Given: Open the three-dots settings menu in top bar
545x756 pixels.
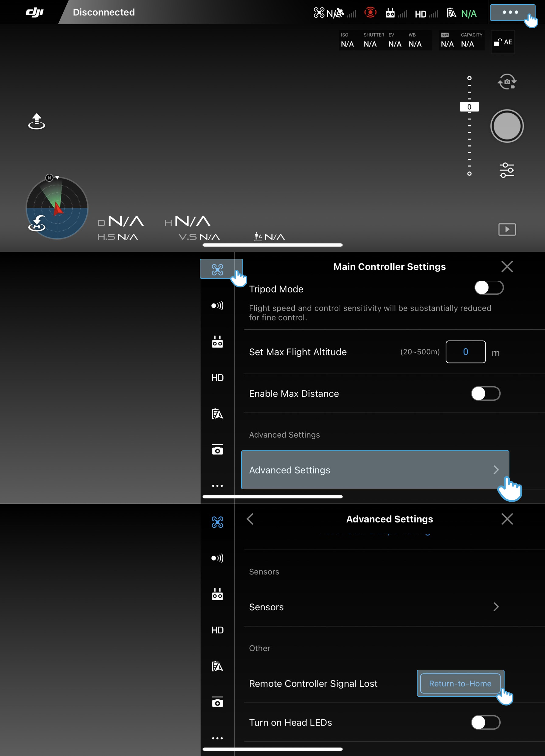Looking at the screenshot, I should [510, 12].
